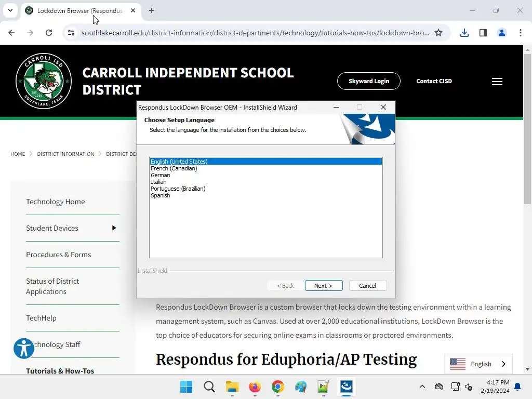This screenshot has height=399, width=532.
Task: Expand Student Devices submenu arrow
Action: [114, 228]
